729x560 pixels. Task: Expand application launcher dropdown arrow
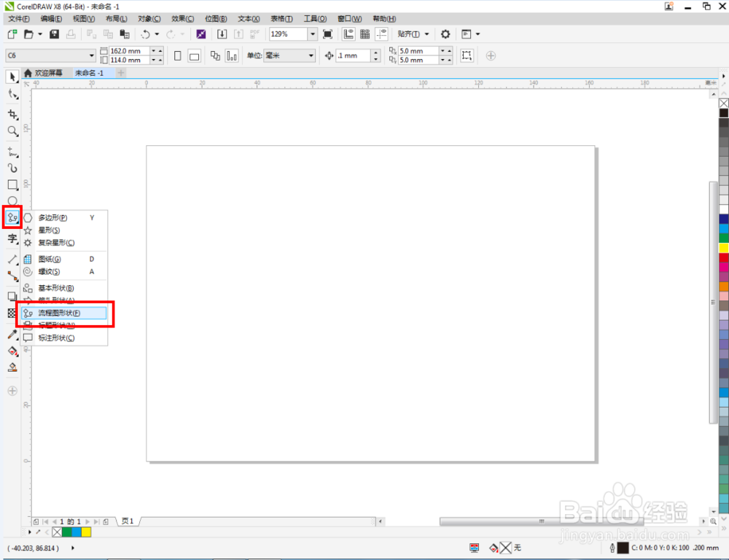(477, 34)
